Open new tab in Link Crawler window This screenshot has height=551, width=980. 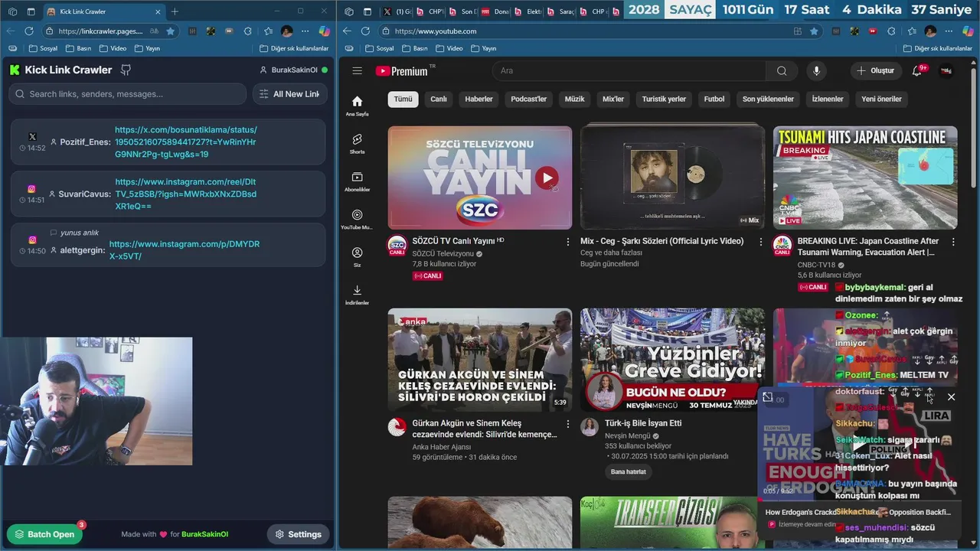[x=175, y=11]
